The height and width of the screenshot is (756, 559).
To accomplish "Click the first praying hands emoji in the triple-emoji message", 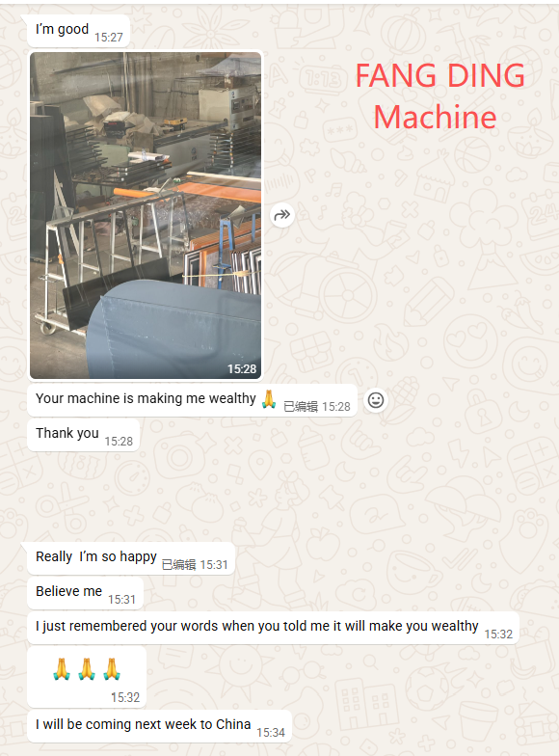I will (x=62, y=669).
